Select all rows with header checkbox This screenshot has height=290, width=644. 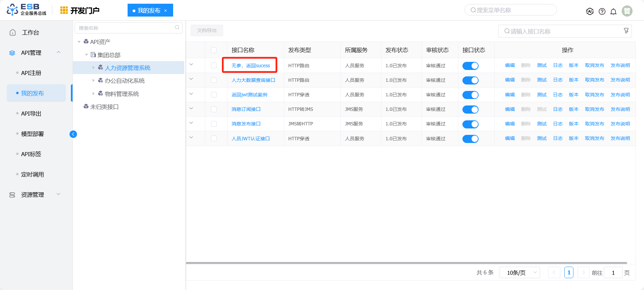(x=214, y=50)
